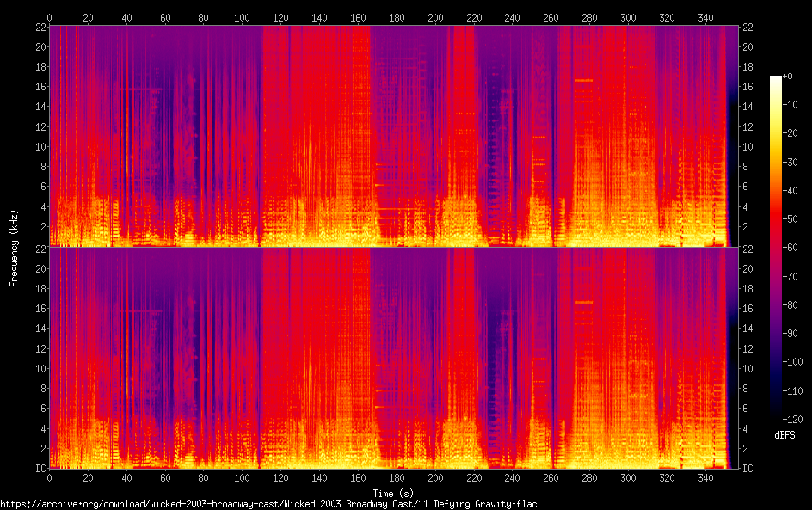Click the "Time (s)" axis label
This screenshot has height=510, width=812.
coord(393,494)
